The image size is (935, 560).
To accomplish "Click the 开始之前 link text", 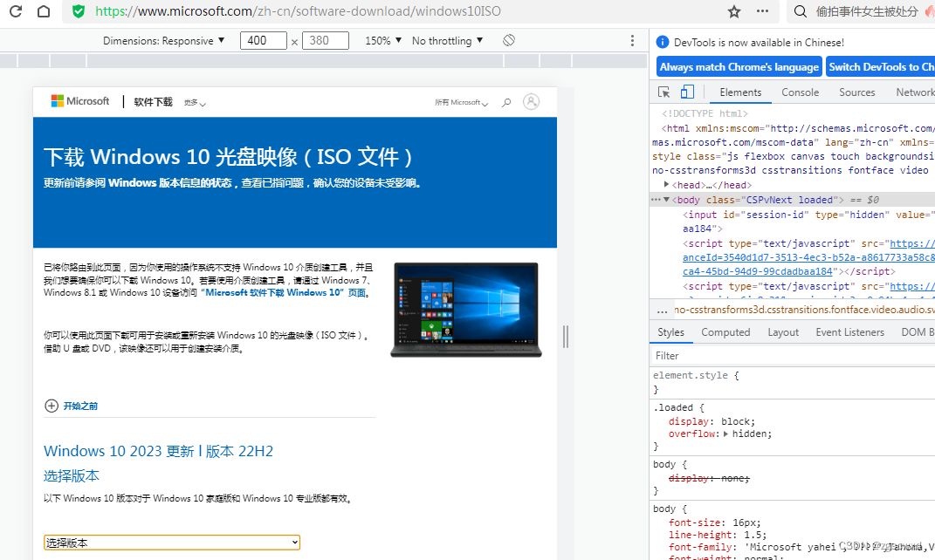I will (x=80, y=406).
